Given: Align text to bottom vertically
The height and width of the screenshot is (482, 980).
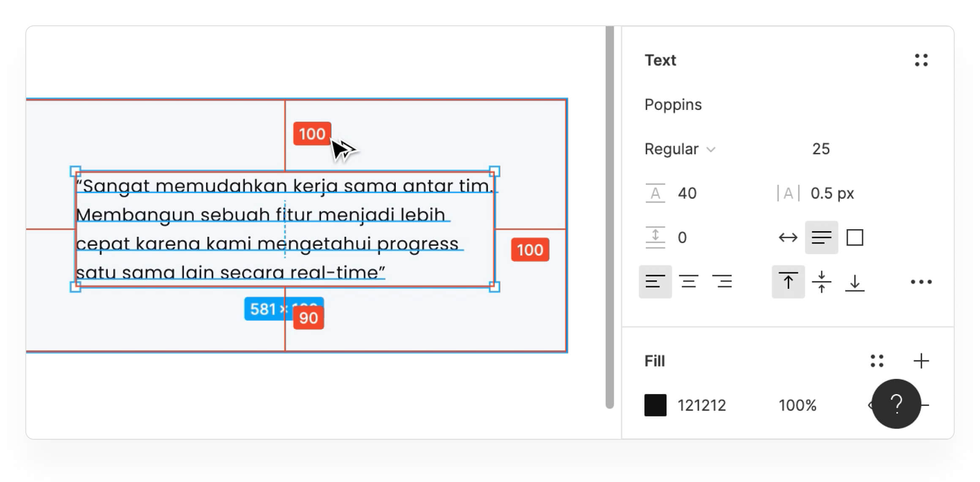Looking at the screenshot, I should (855, 282).
